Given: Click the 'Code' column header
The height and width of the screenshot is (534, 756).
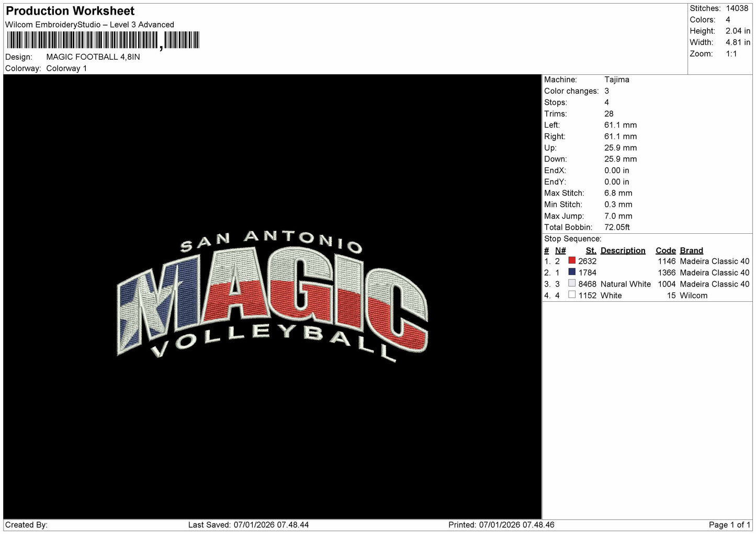Looking at the screenshot, I should [x=666, y=251].
